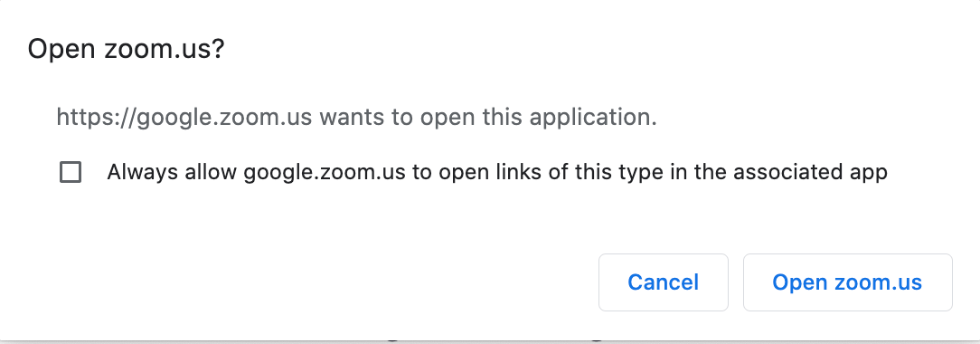The image size is (980, 344).
Task: Click the 'Open zoom.us?' dialog title
Action: click(x=126, y=49)
